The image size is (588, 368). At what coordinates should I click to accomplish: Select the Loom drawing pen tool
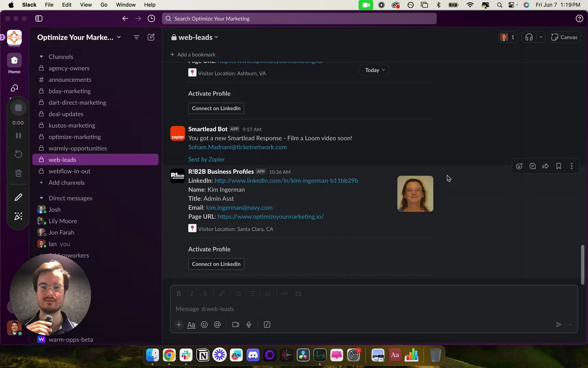(x=18, y=197)
